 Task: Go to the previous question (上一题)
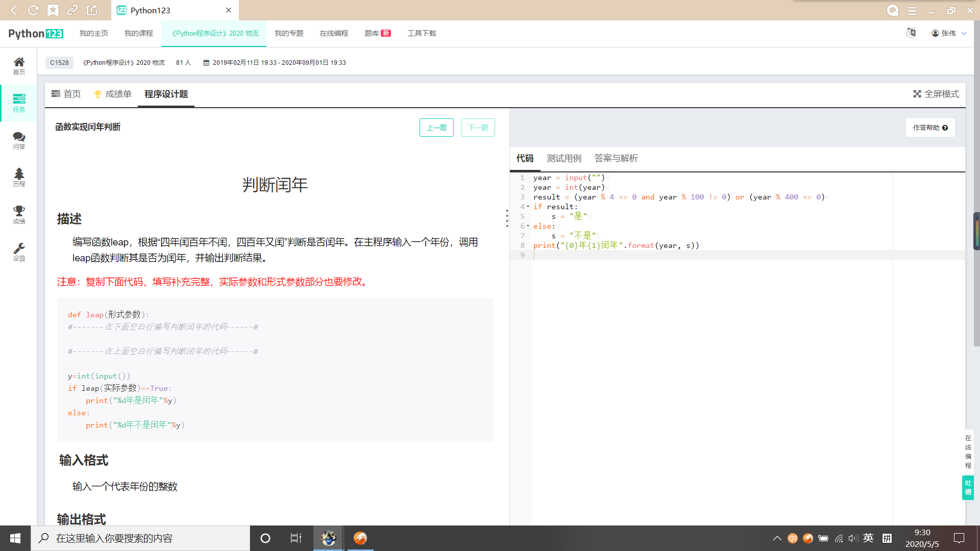[x=436, y=128]
